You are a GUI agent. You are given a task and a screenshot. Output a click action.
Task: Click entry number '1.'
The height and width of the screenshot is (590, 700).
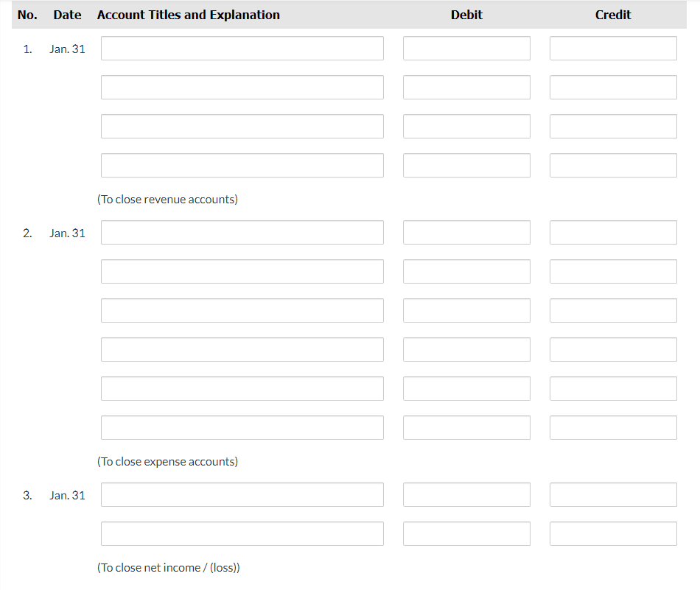(27, 49)
